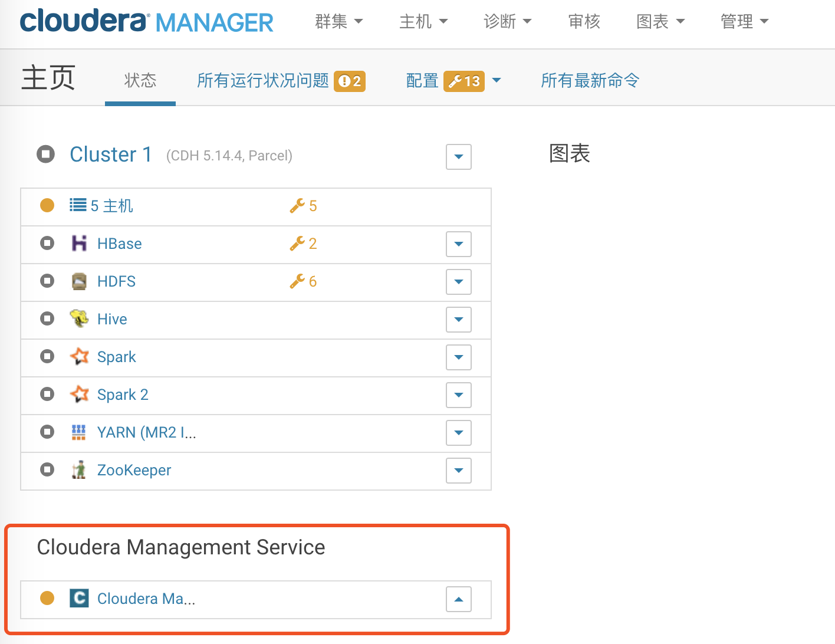Click the HDFS service icon

point(79,281)
